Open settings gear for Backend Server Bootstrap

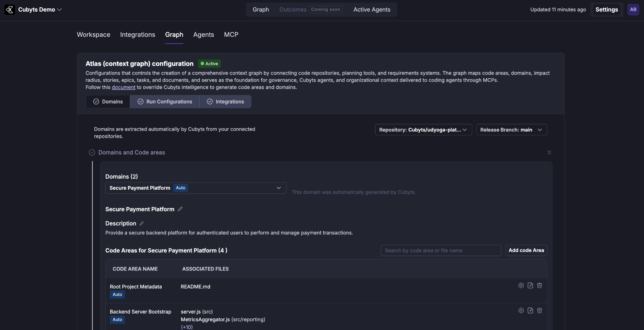pyautogui.click(x=521, y=310)
